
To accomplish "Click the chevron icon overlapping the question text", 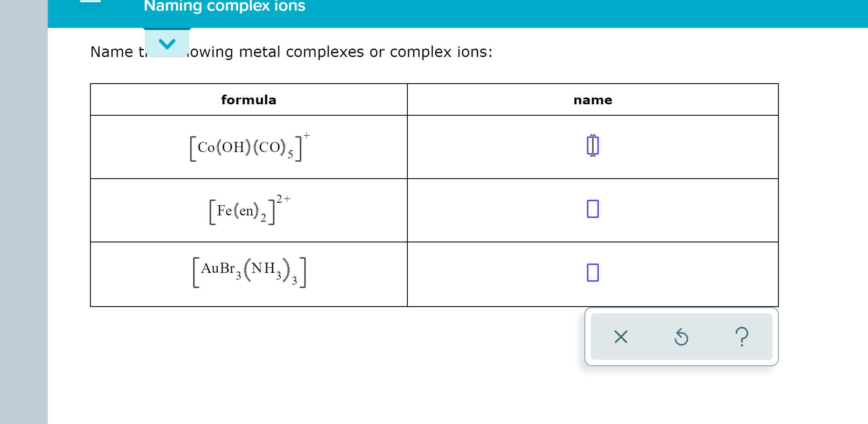I will [x=167, y=43].
